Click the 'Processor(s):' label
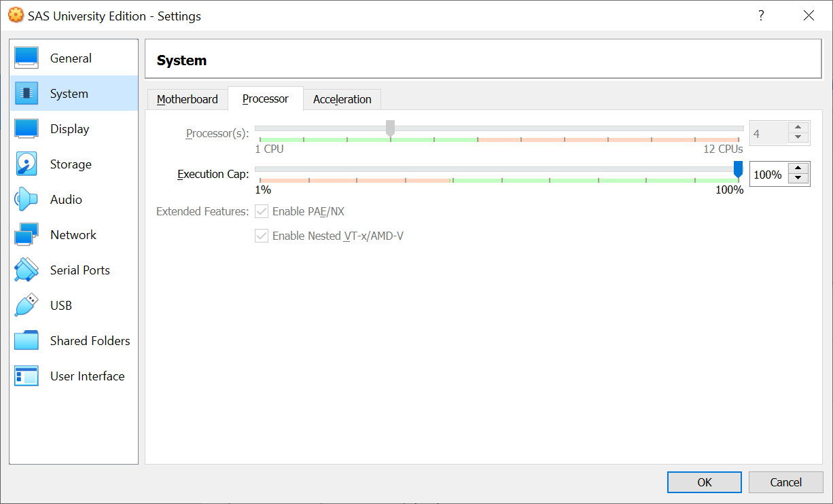This screenshot has height=504, width=833. tap(217, 134)
